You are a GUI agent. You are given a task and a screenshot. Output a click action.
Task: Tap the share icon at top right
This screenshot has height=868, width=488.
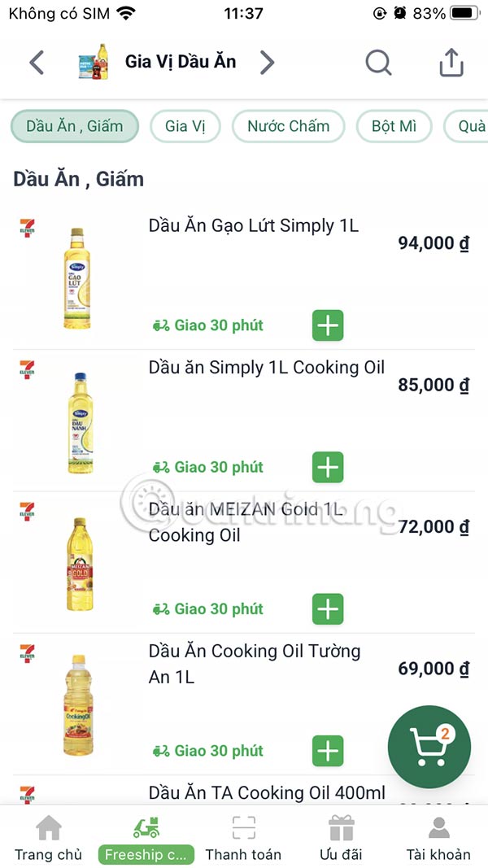(451, 62)
